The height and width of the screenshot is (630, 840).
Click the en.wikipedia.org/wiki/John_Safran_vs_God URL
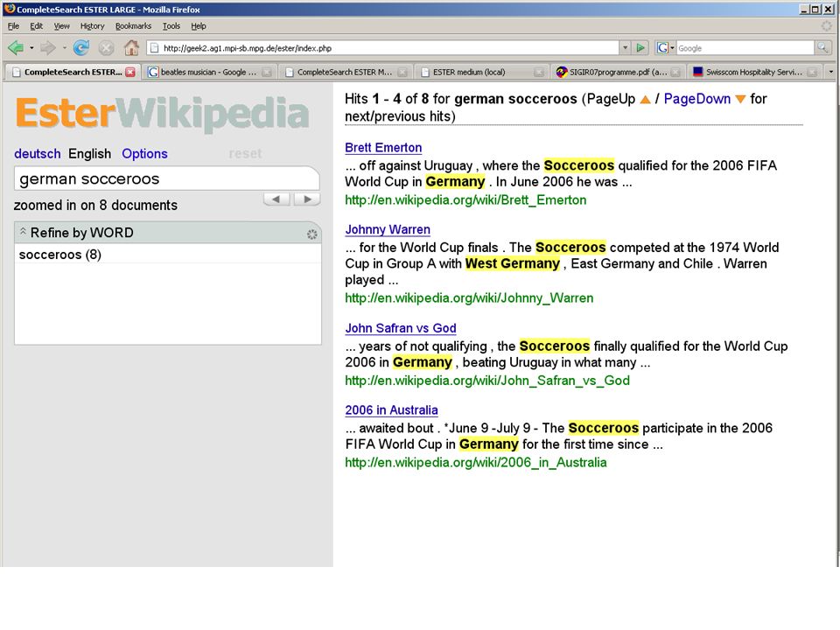click(487, 381)
